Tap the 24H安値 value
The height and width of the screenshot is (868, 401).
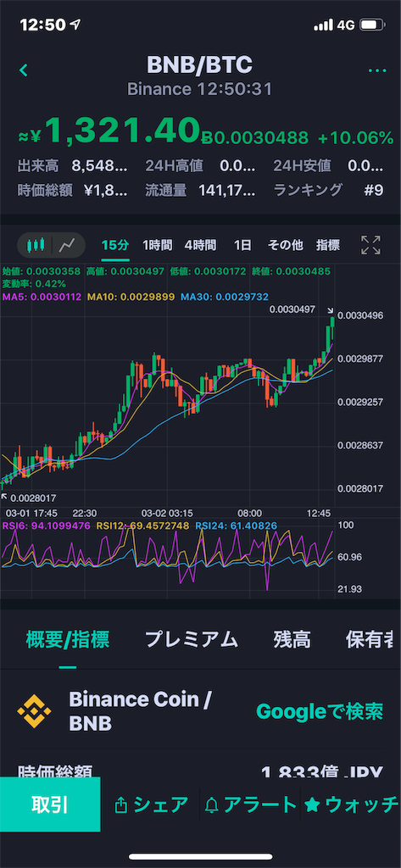365,165
